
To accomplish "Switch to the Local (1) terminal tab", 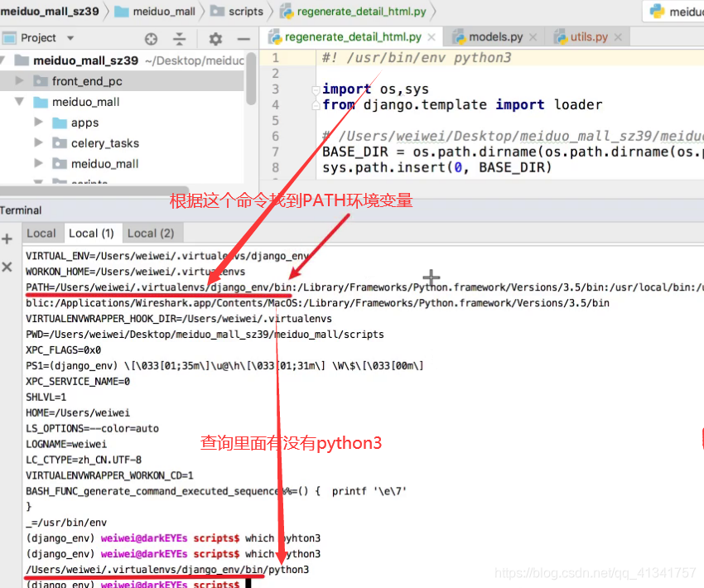I will click(x=91, y=234).
